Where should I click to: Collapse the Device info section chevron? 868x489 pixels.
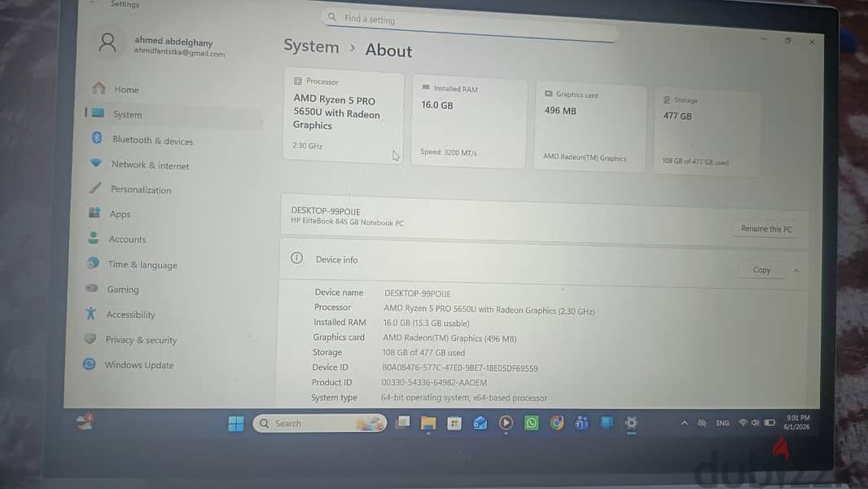point(796,271)
